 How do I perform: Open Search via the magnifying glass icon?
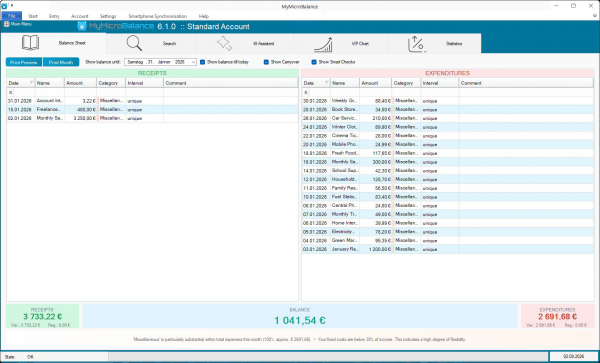[x=134, y=43]
